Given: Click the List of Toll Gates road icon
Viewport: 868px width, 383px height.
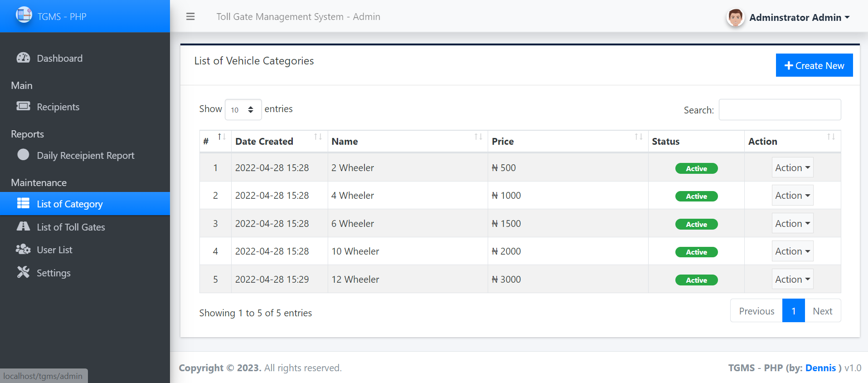Looking at the screenshot, I should click(x=23, y=226).
